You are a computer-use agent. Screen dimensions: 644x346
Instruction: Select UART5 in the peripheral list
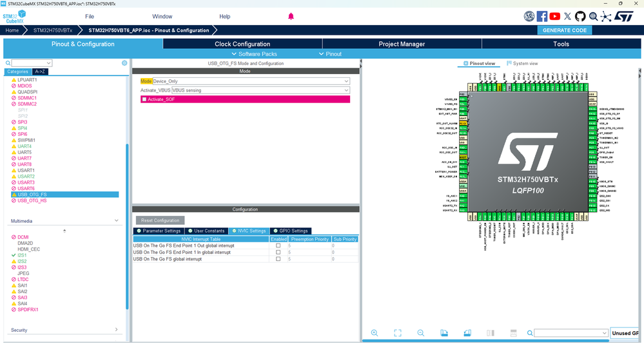coord(24,152)
